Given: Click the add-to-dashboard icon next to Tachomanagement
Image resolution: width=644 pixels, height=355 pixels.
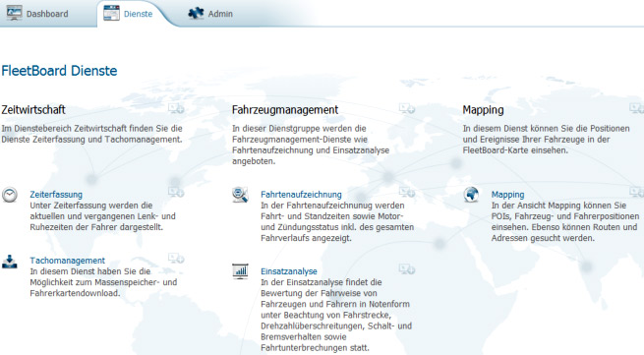Looking at the screenshot, I should [x=176, y=258].
